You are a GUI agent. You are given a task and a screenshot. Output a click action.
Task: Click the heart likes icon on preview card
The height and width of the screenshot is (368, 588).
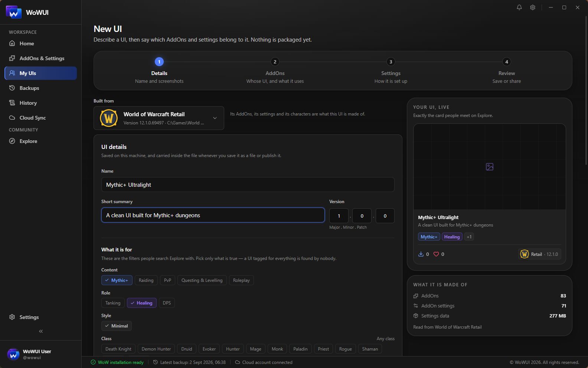(x=436, y=254)
